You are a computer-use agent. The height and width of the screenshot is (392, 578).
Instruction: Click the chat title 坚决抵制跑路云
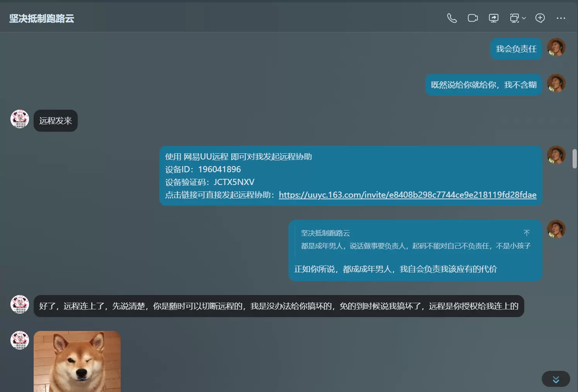(x=42, y=19)
